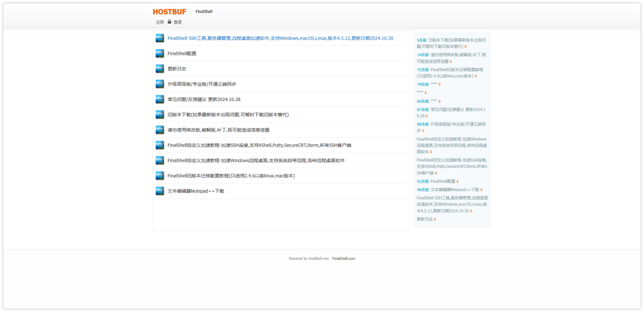Open the 注册 registration link
Screen dimensions: 644x312
(158, 22)
